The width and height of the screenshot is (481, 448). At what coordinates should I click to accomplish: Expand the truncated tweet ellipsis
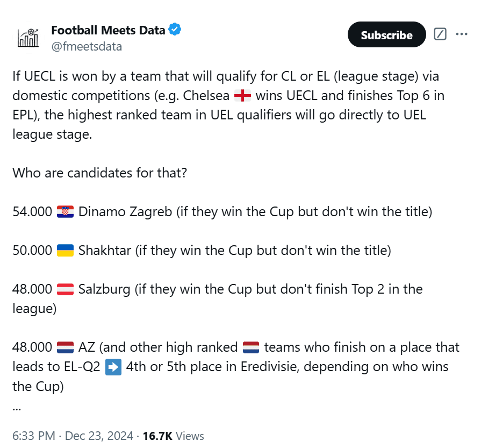point(16,407)
